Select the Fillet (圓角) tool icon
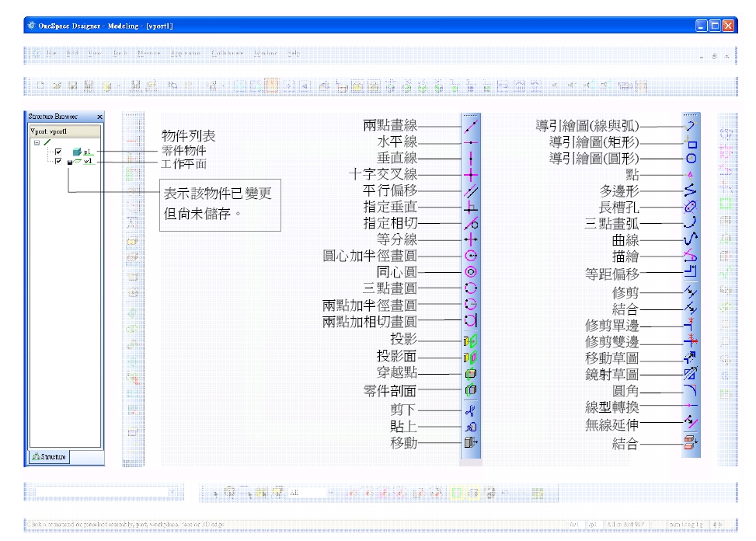This screenshot has height=541, width=756. coord(691,390)
